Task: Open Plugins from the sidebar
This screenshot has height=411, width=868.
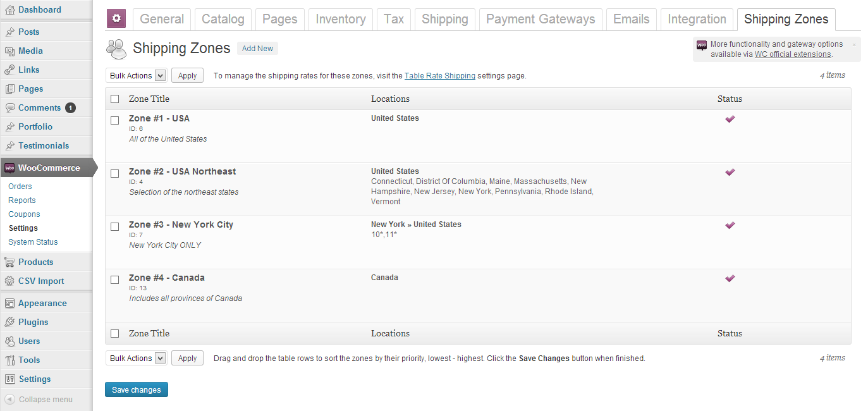Action: (33, 322)
